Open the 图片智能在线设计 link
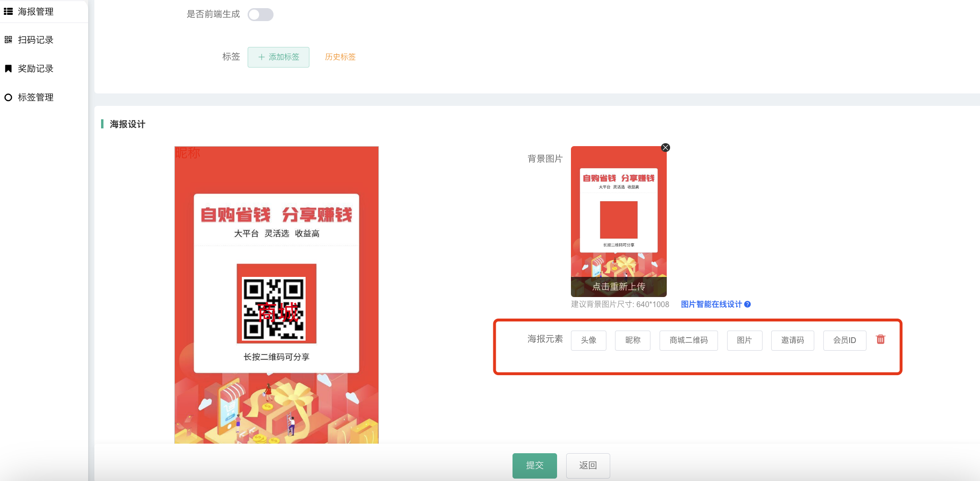980x481 pixels. (711, 304)
